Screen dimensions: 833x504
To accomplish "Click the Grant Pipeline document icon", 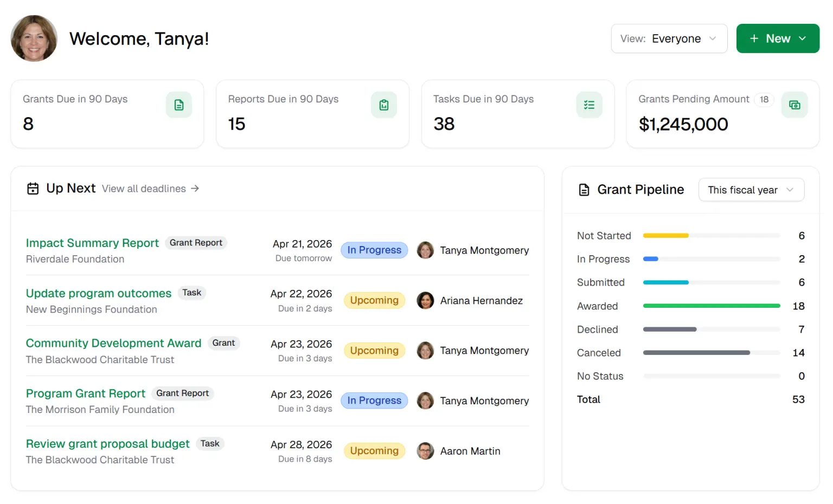I will pos(584,190).
